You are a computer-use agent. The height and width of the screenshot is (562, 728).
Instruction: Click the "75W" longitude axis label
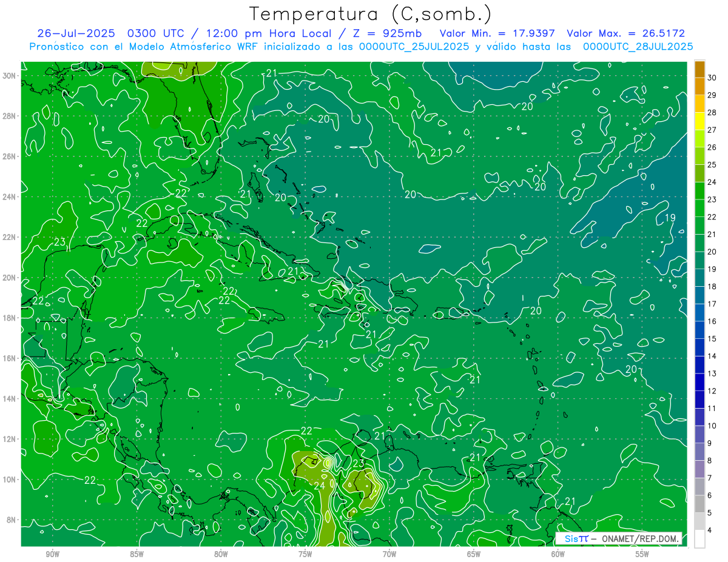[x=305, y=554]
